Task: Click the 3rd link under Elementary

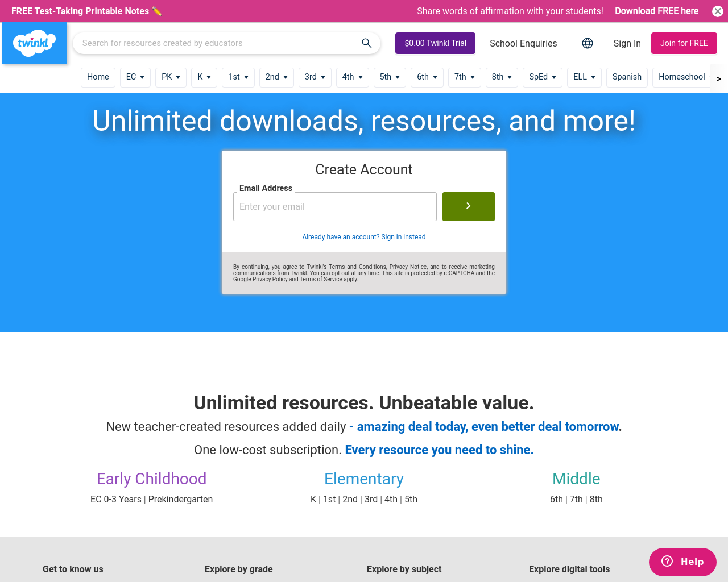Action: (x=371, y=499)
